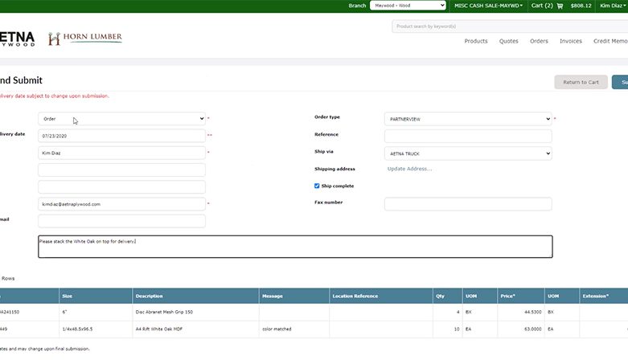This screenshot has width=628, height=364.
Task: Click the product search keyword field
Action: [508, 27]
